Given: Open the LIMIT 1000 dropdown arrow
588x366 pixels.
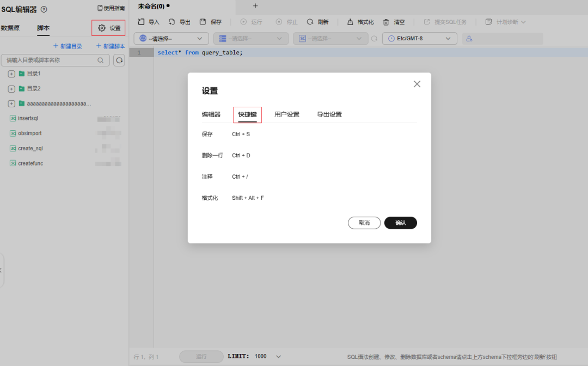Looking at the screenshot, I should 278,356.
